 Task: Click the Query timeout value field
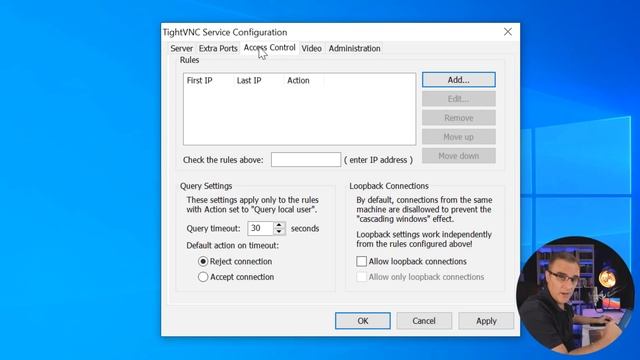[x=260, y=228]
